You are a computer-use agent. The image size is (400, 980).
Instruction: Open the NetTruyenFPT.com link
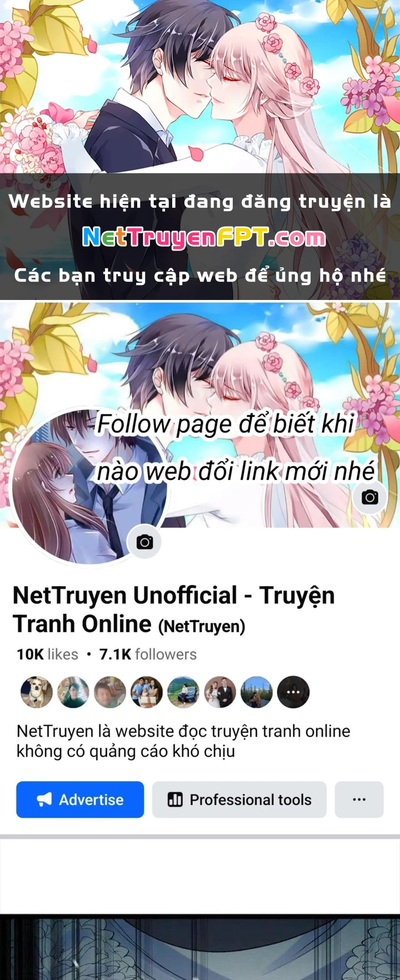point(204,237)
